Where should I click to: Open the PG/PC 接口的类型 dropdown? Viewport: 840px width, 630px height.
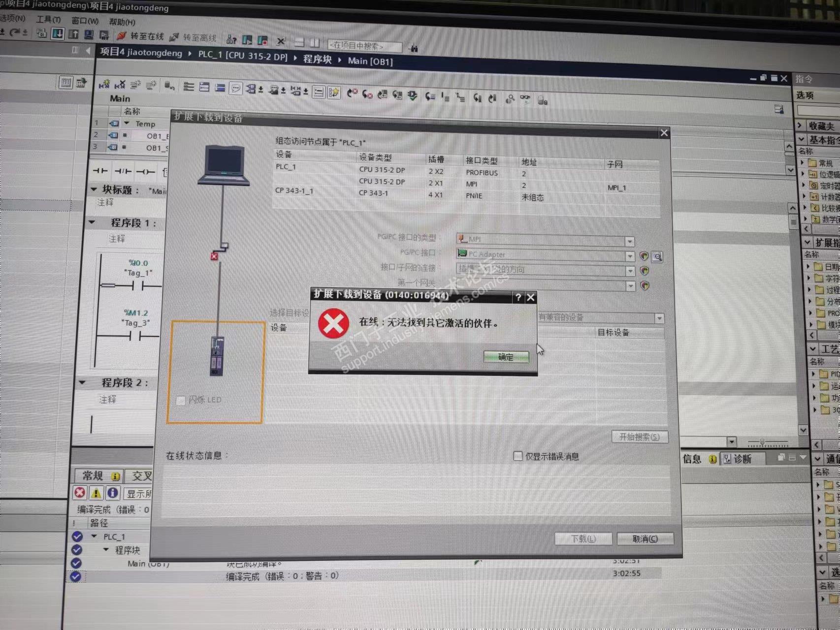click(629, 242)
